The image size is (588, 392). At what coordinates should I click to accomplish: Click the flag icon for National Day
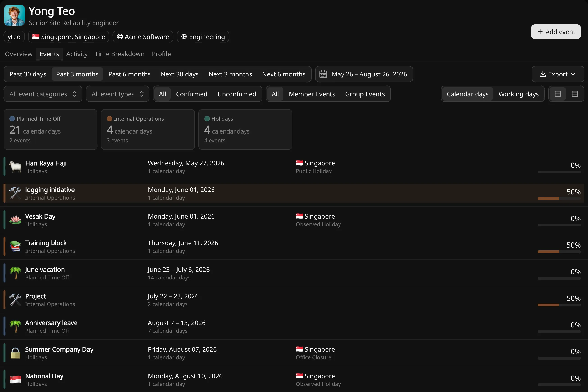coord(15,380)
